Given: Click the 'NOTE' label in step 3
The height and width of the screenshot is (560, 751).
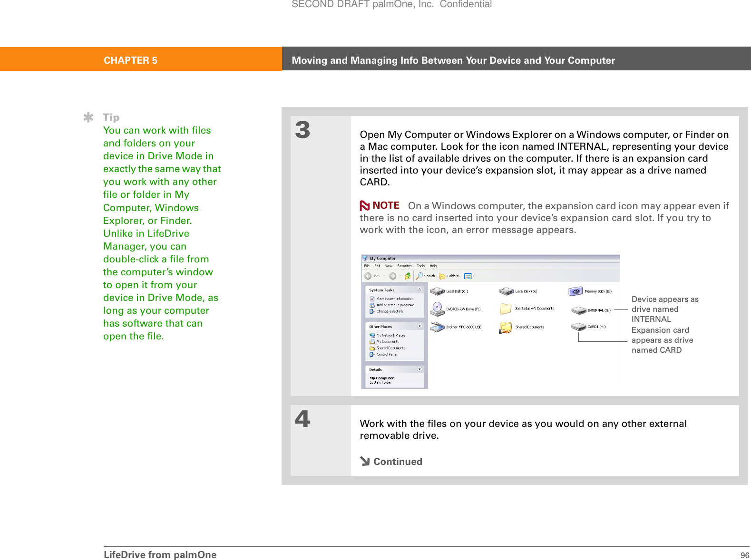Looking at the screenshot, I should (x=386, y=205).
